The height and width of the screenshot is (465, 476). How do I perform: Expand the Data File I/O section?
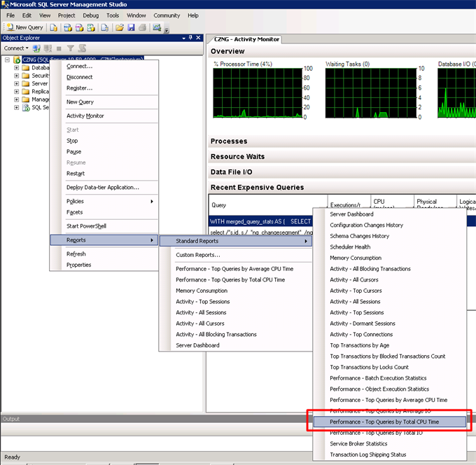click(x=342, y=172)
